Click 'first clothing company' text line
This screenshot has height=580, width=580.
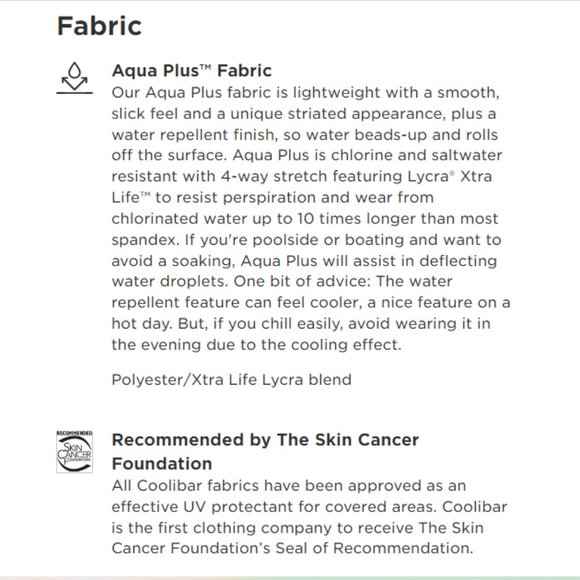pos(297,527)
